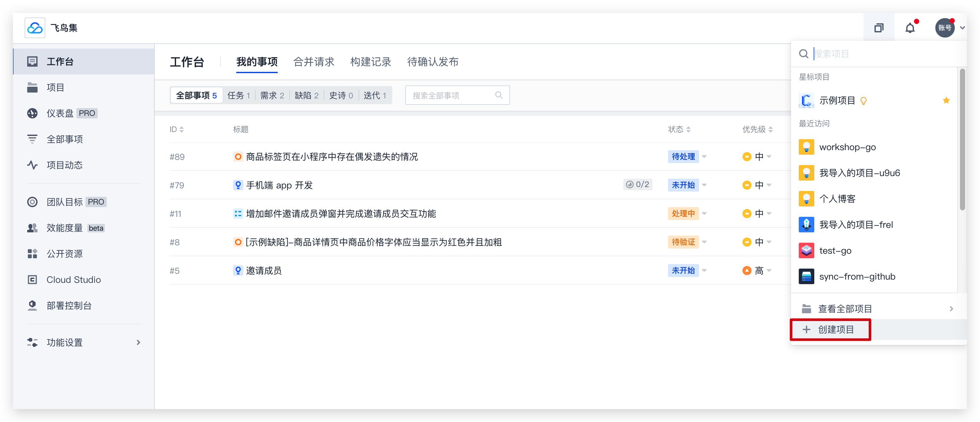Image resolution: width=980 pixels, height=422 pixels.
Task: Click the 0/2 subtask progress badge
Action: [x=638, y=184]
